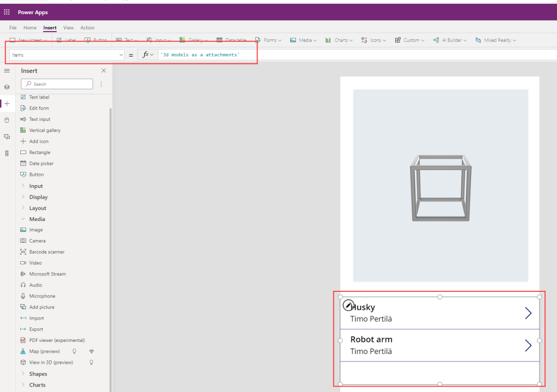
Task: Insert the View in 3D control
Action: 51,362
